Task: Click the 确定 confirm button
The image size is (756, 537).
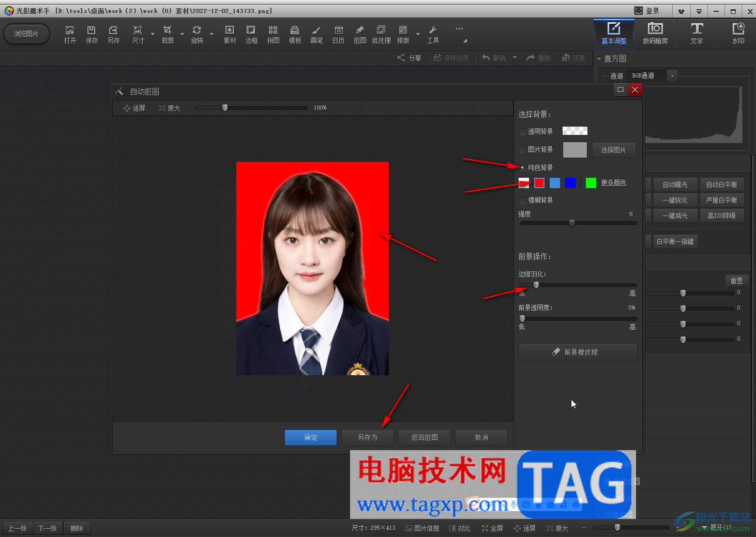Action: tap(311, 438)
